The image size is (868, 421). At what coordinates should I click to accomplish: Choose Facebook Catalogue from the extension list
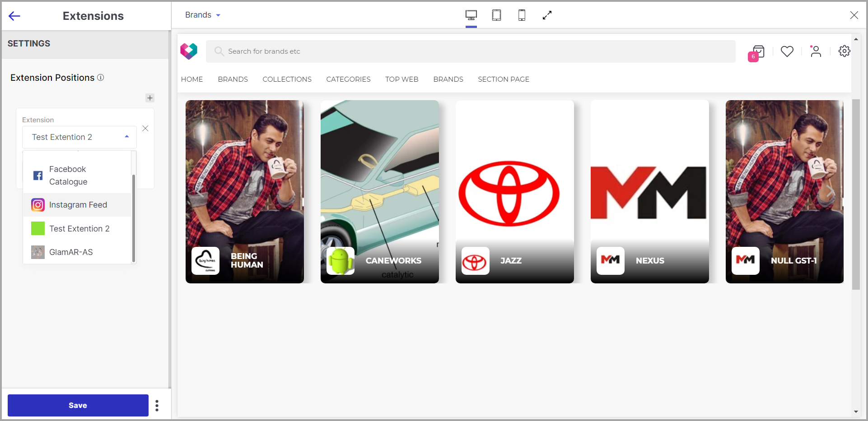[77, 176]
